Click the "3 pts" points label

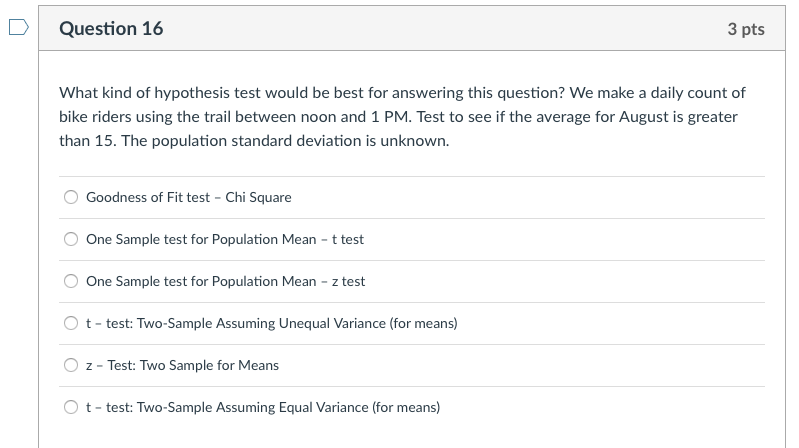pyautogui.click(x=746, y=29)
